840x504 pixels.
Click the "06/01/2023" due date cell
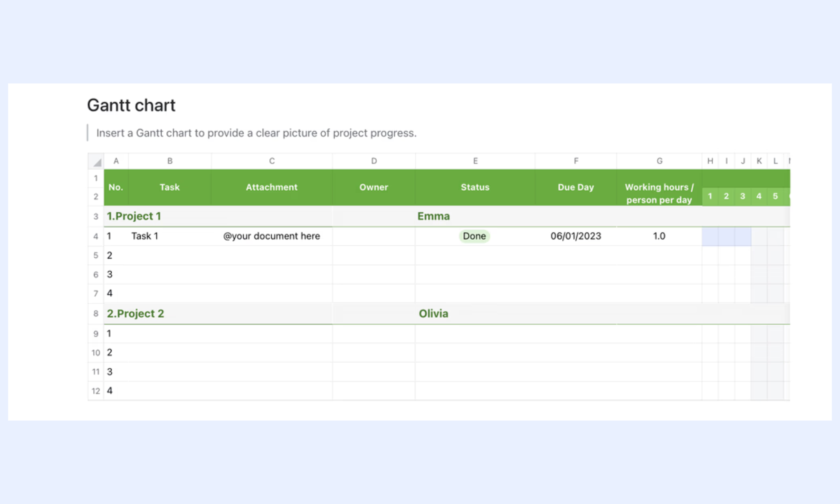click(576, 236)
